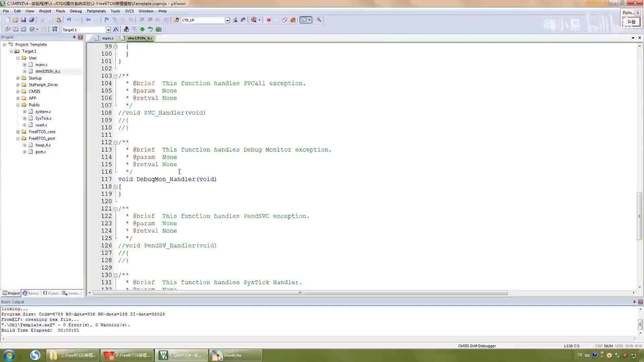Open the File menu
This screenshot has height=362, width=644.
pos(6,11)
